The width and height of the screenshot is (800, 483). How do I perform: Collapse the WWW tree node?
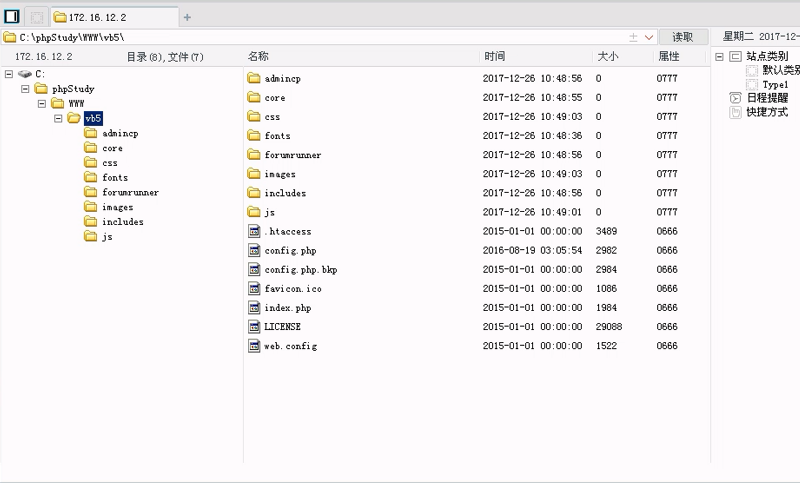42,104
